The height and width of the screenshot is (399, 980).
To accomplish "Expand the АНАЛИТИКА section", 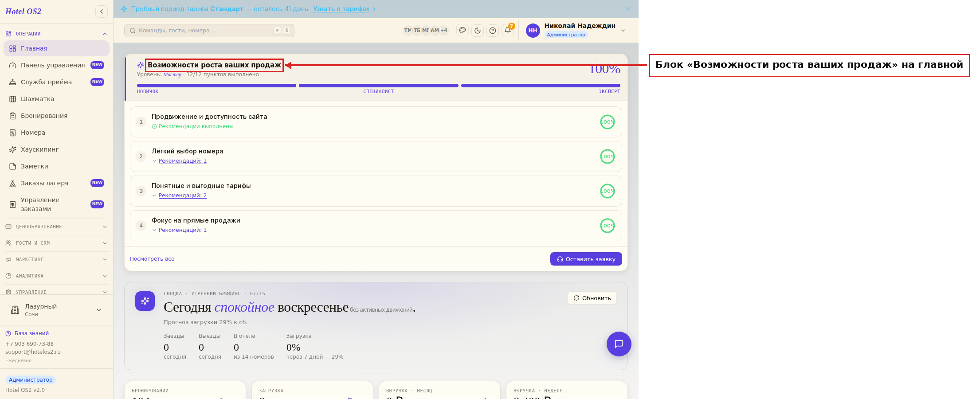I will (56, 276).
